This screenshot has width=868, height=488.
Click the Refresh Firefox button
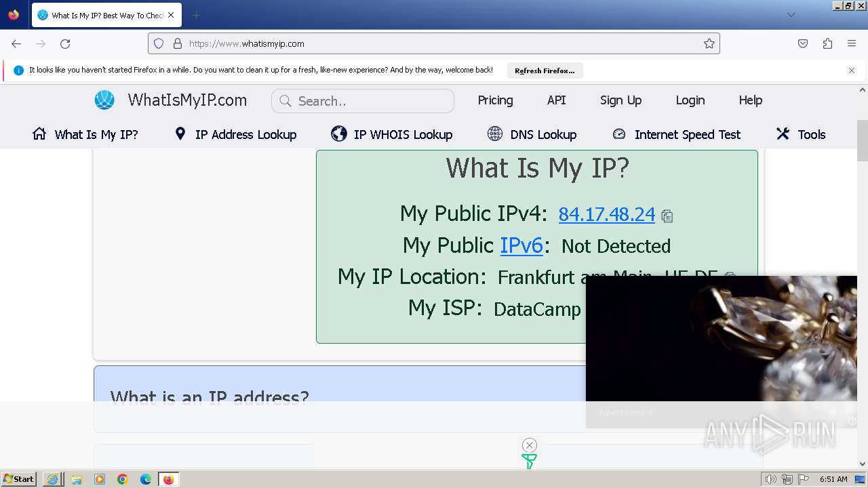pyautogui.click(x=545, y=70)
